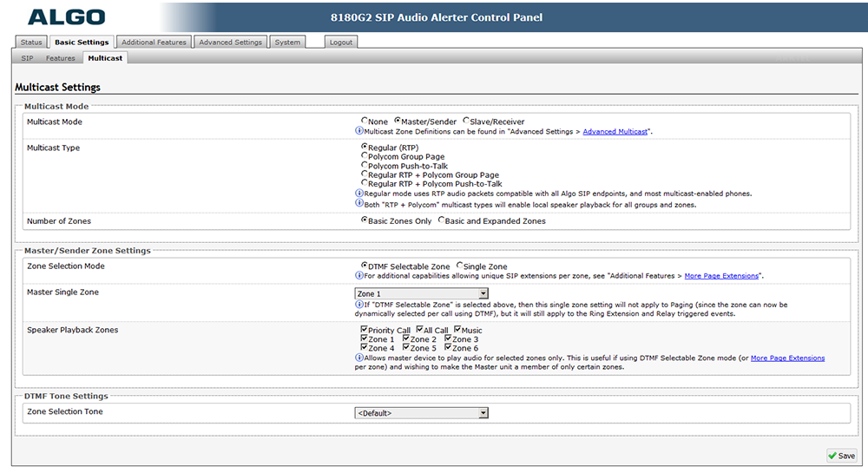The height and width of the screenshot is (473, 868).
Task: Open the Features sub-tab
Action: click(x=61, y=58)
